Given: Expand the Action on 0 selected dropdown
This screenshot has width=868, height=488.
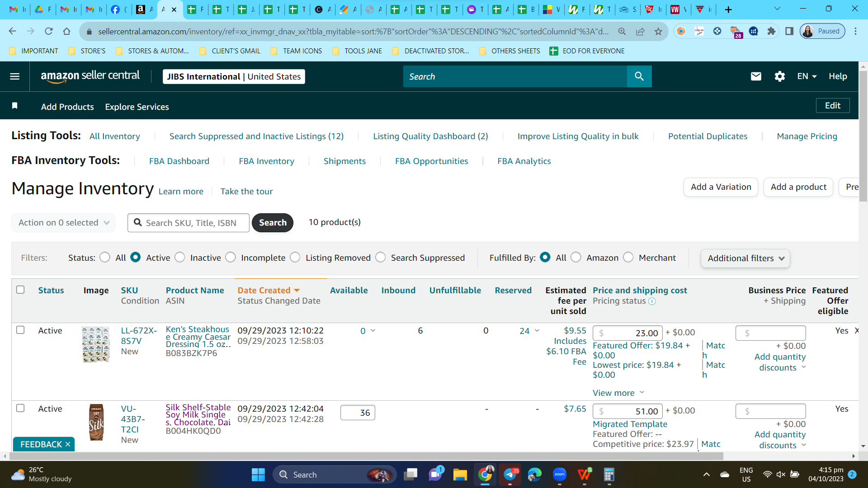Looking at the screenshot, I should (x=63, y=223).
